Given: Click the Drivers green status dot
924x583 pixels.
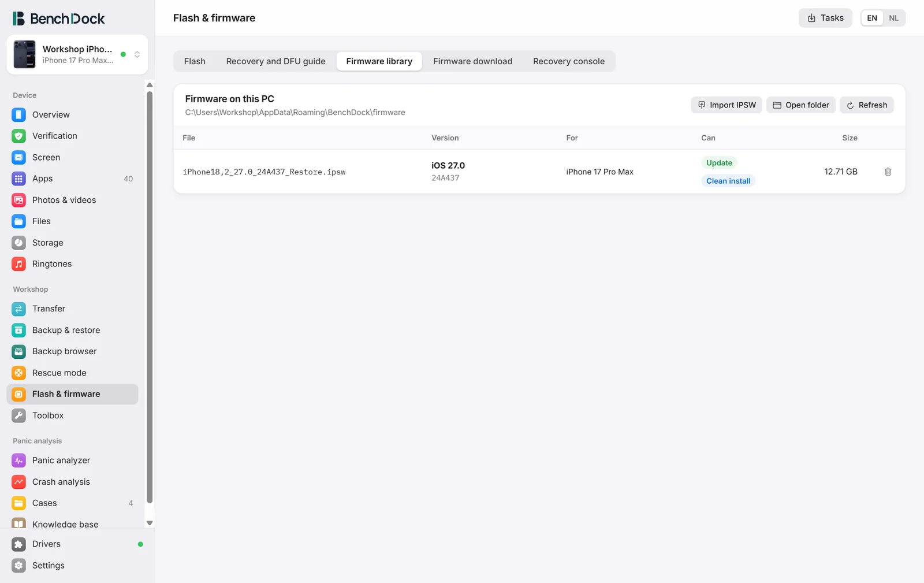Looking at the screenshot, I should click(140, 544).
